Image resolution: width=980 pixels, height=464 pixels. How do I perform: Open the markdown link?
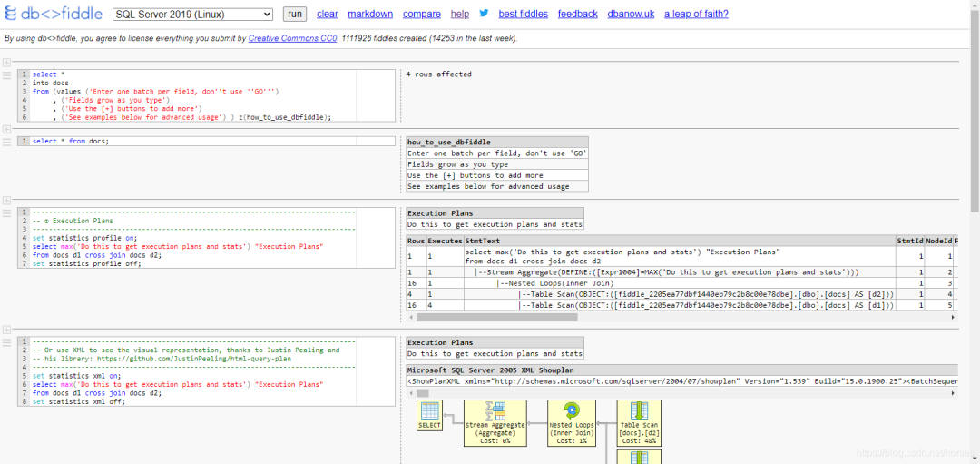point(370,15)
